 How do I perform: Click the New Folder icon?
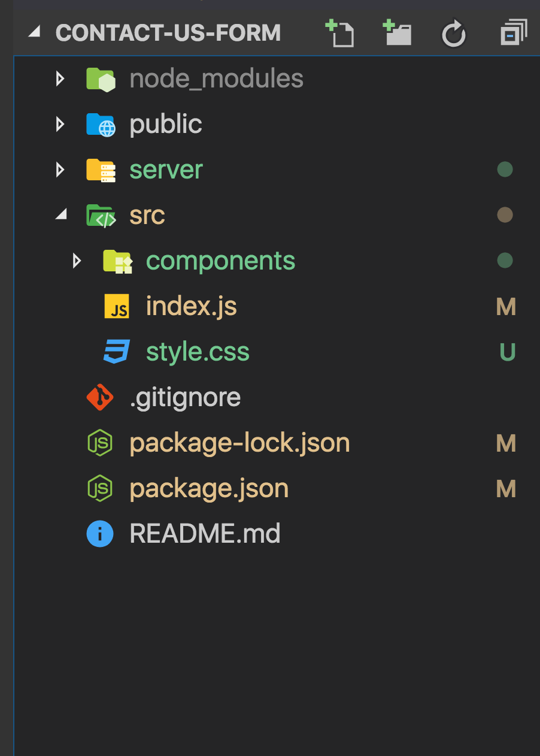pyautogui.click(x=397, y=33)
